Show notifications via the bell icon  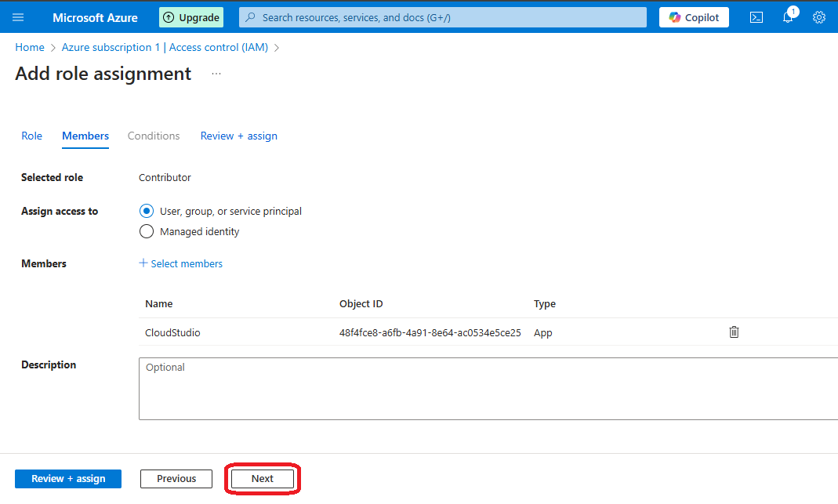click(788, 17)
